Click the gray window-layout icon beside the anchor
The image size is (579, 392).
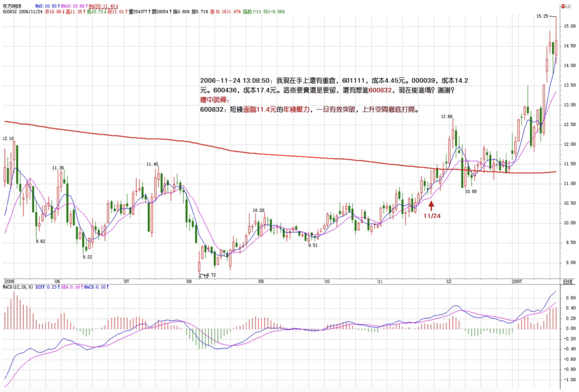(568, 6)
